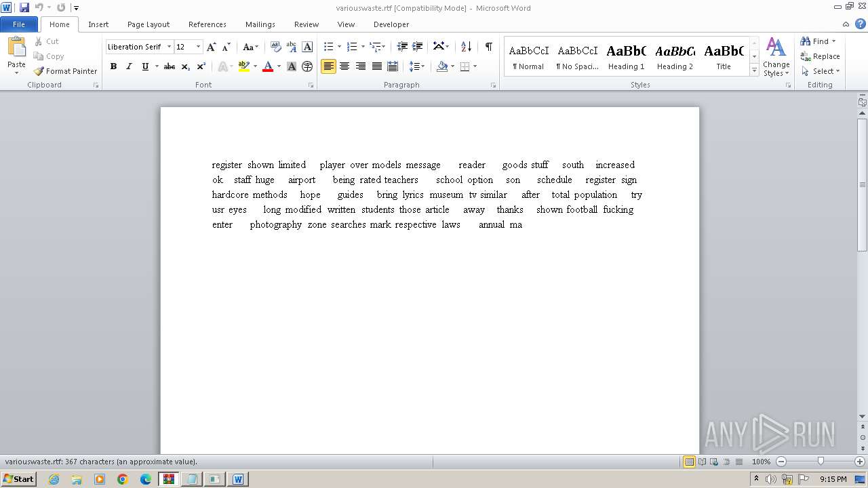Viewport: 868px width, 488px height.
Task: Launch Google Chrome from the taskbar
Action: click(x=123, y=479)
